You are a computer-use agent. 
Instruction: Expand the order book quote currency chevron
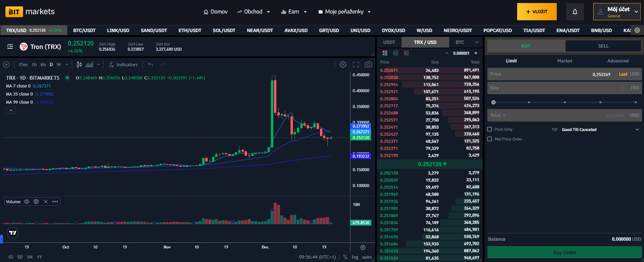pyautogui.click(x=477, y=42)
